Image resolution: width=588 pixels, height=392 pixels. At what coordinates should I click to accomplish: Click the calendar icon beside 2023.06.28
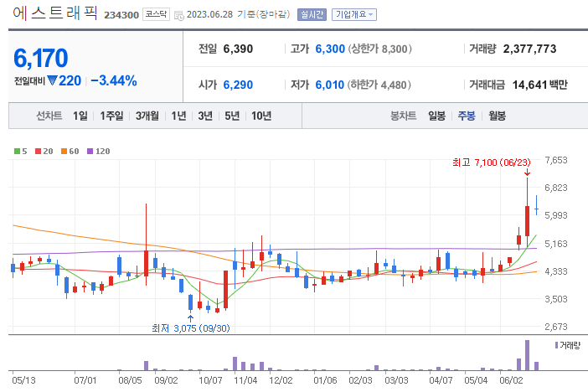(179, 15)
